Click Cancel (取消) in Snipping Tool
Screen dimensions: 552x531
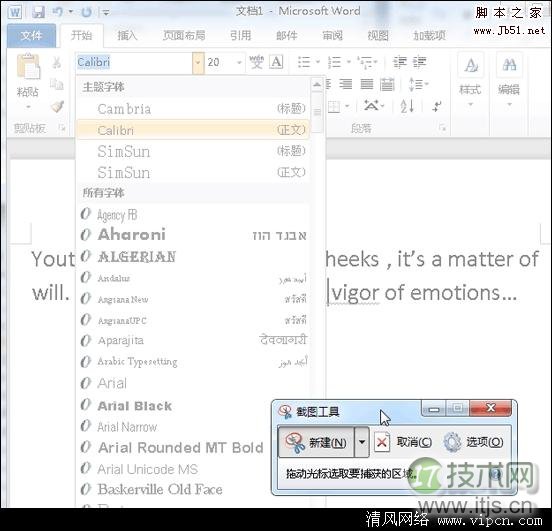pyautogui.click(x=403, y=442)
